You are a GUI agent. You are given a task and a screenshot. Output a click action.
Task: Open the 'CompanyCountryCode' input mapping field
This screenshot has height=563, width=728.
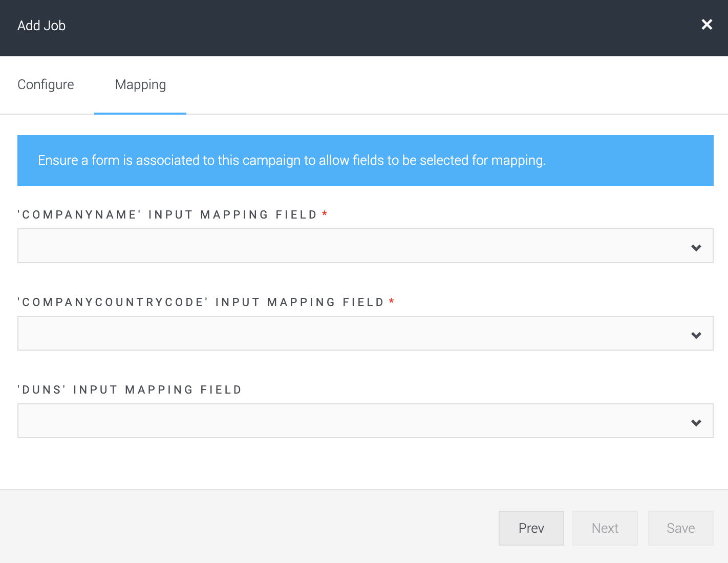[x=353, y=333]
